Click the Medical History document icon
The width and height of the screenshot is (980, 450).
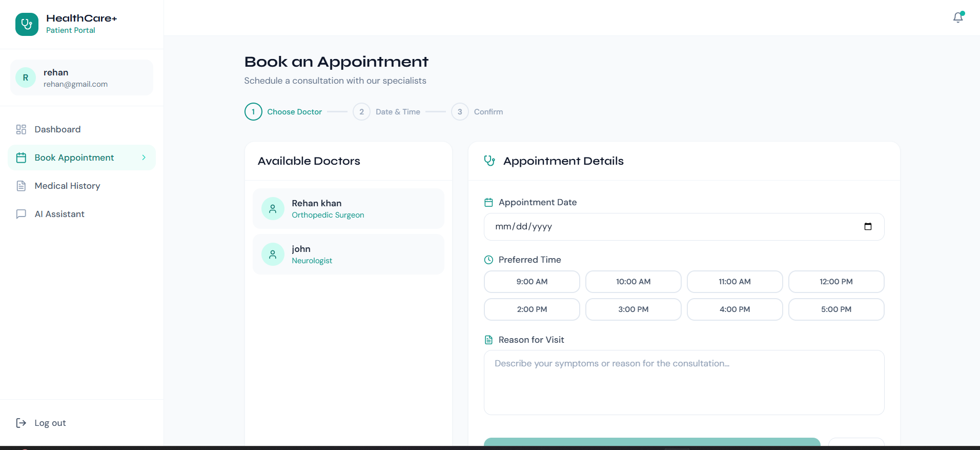coord(21,186)
